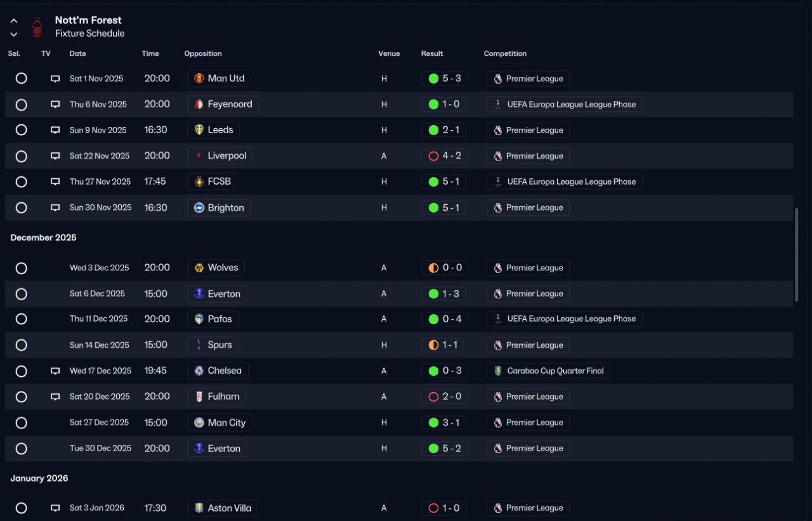The height and width of the screenshot is (521, 812).
Task: Select the radio button for Spurs fixture
Action: pyautogui.click(x=21, y=345)
